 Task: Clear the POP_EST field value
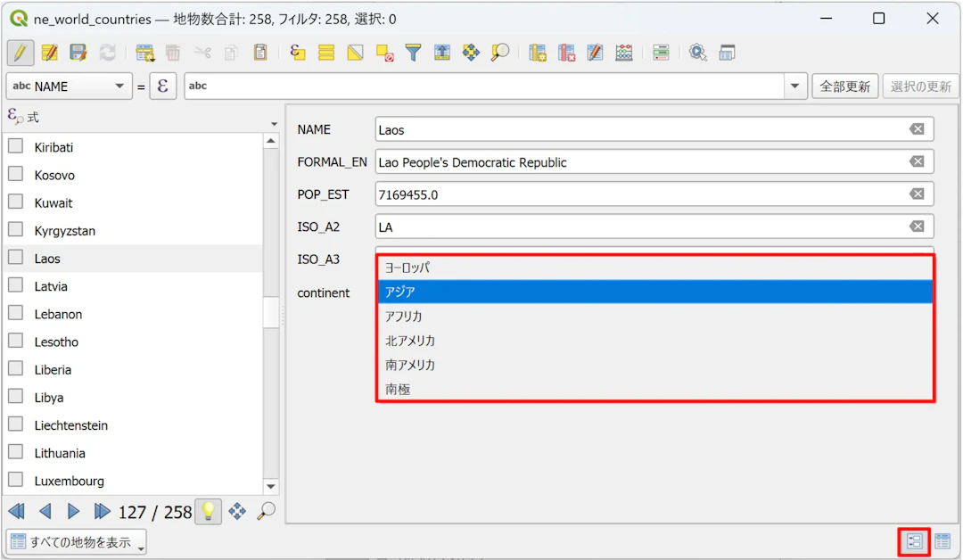pos(917,194)
